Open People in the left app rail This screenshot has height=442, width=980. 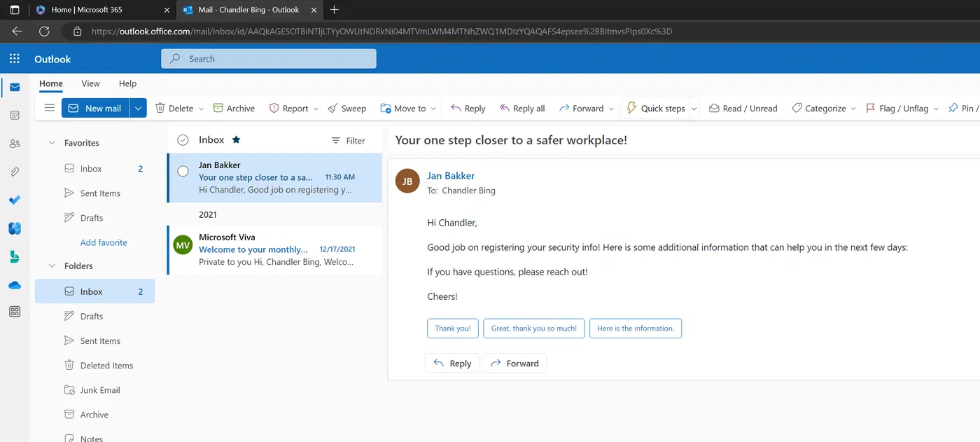point(15,144)
